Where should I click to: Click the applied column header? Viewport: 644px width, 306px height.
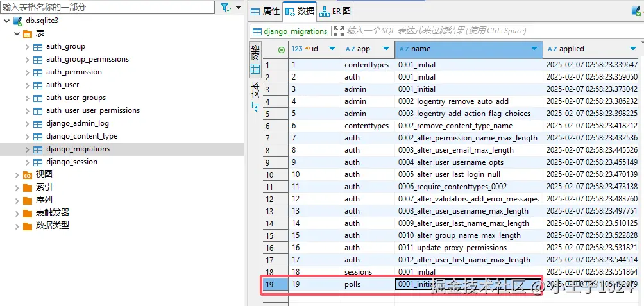tap(591, 49)
